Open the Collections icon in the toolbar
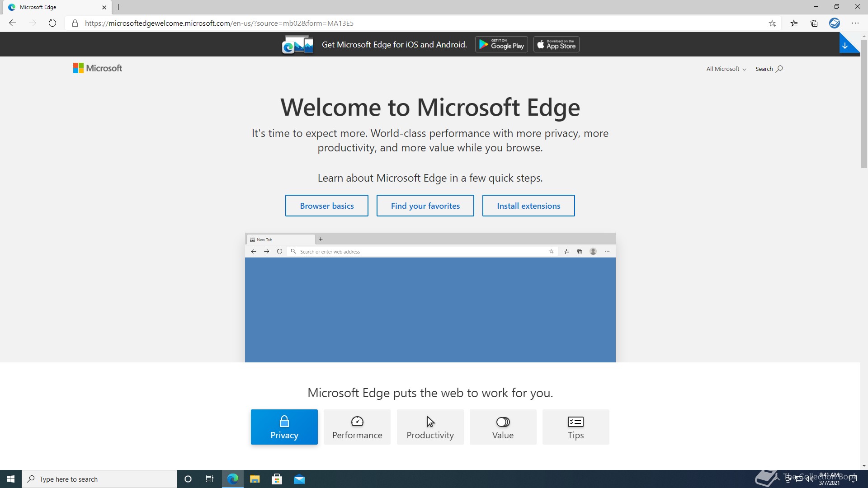 [x=814, y=23]
